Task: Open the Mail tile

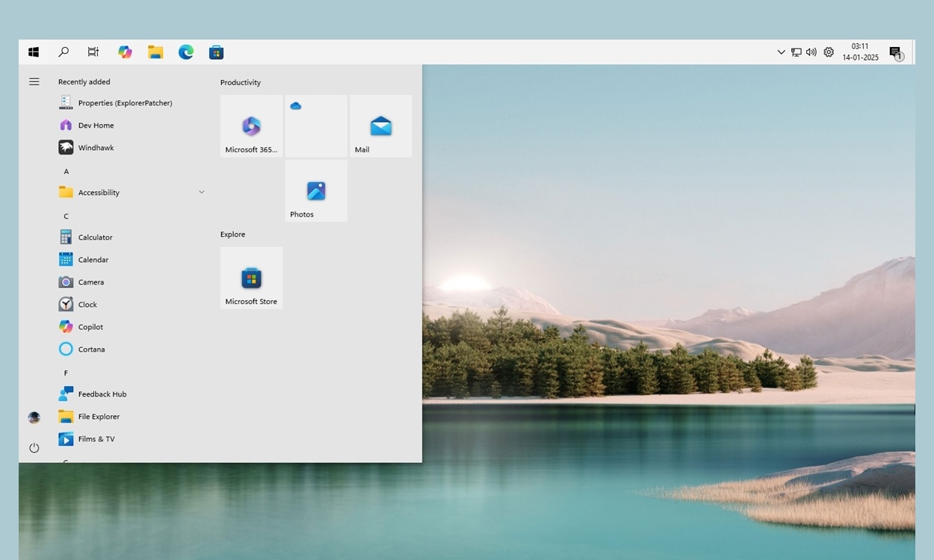Action: point(380,125)
